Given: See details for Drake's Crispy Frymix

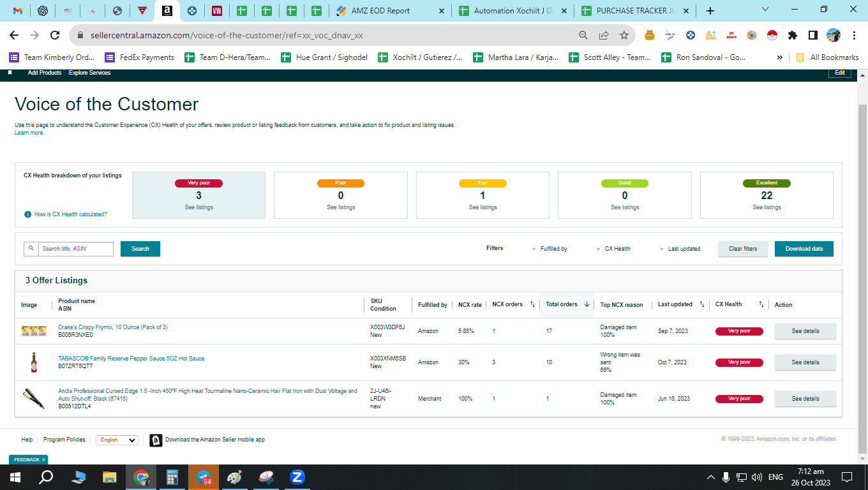Looking at the screenshot, I should (x=805, y=331).
